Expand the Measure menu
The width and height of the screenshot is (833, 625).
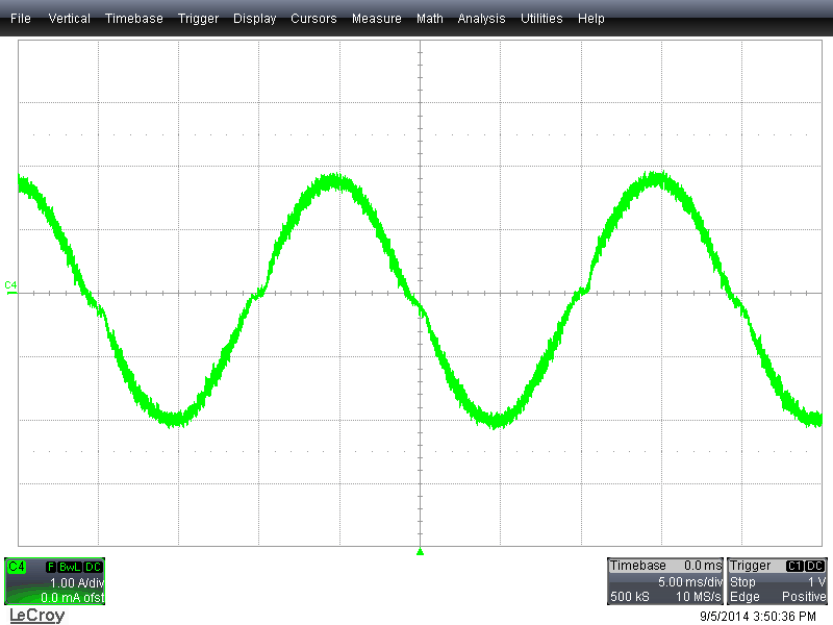tap(377, 19)
